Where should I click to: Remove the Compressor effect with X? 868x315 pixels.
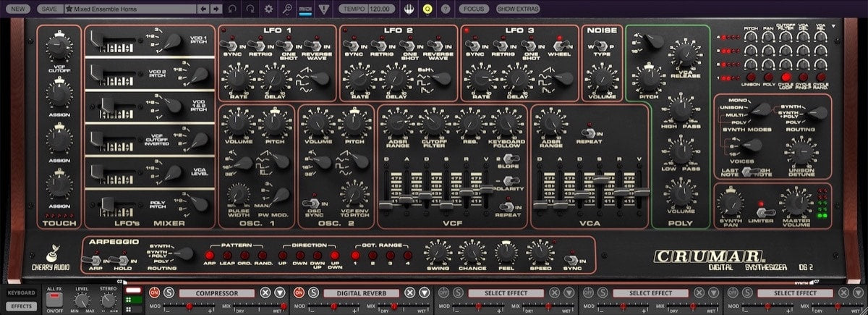265,293
